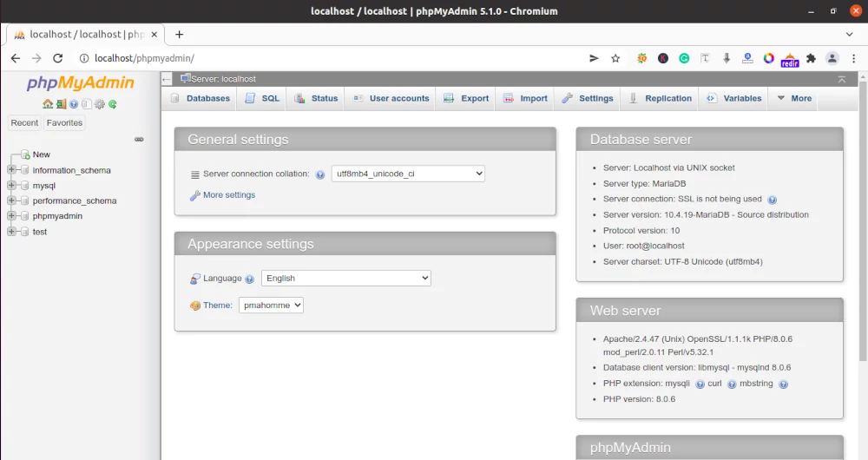Click the Log out door icon
This screenshot has height=460, width=868.
tap(61, 104)
